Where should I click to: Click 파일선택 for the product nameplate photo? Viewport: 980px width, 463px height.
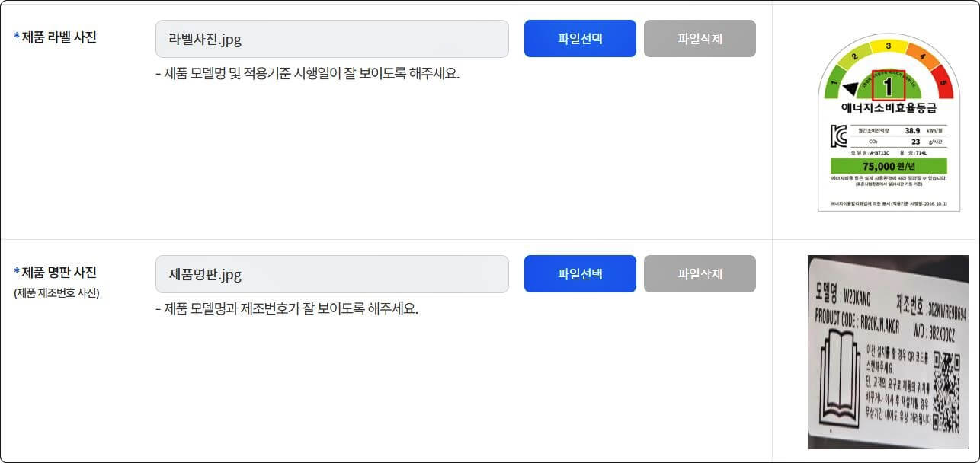click(x=580, y=273)
